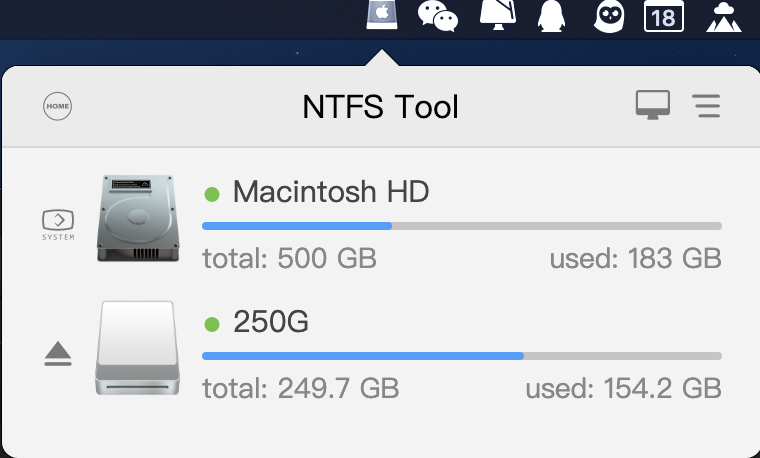Viewport: 760px width, 458px height.
Task: Click the presentation board menu bar icon
Action: point(496,15)
